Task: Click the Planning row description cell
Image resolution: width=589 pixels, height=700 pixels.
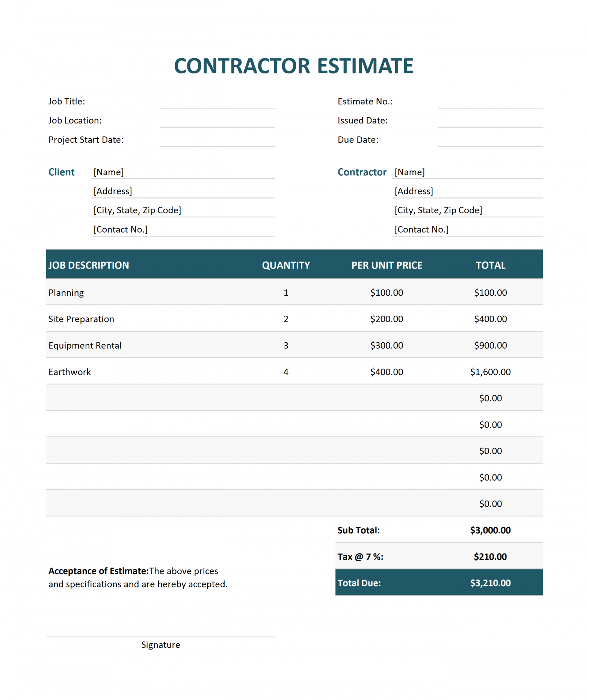Action: 66,293
